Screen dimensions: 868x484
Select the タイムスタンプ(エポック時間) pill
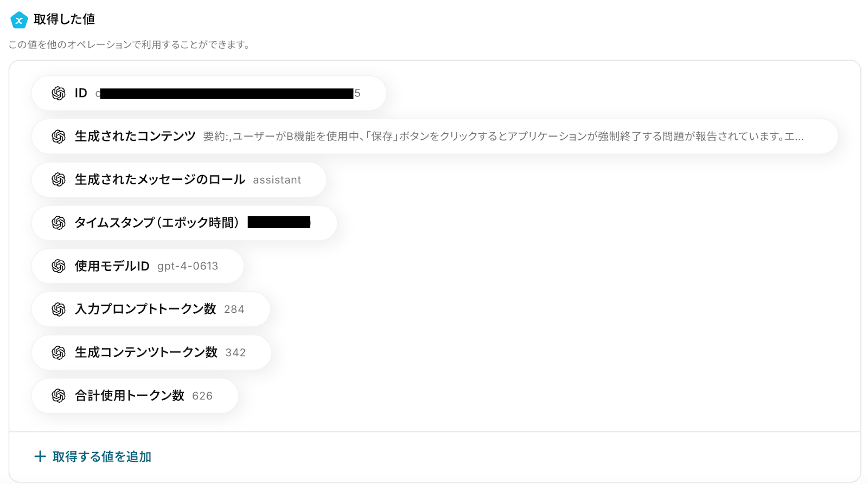point(184,223)
